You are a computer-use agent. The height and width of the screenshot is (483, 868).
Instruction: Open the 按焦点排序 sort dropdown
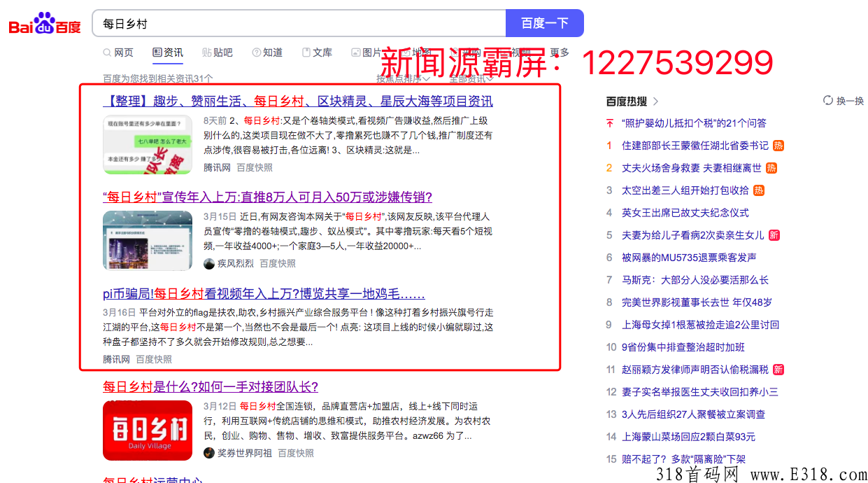point(402,78)
